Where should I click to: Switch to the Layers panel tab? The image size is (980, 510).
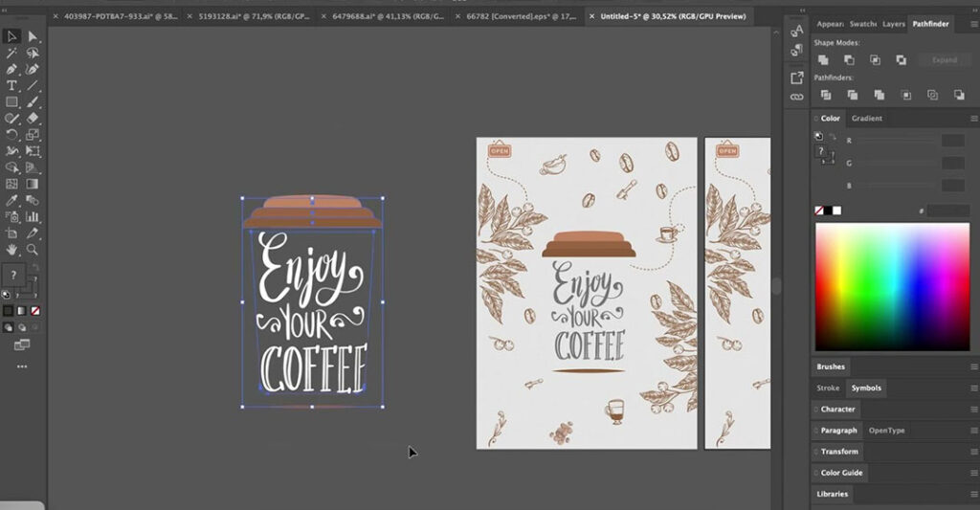(893, 24)
